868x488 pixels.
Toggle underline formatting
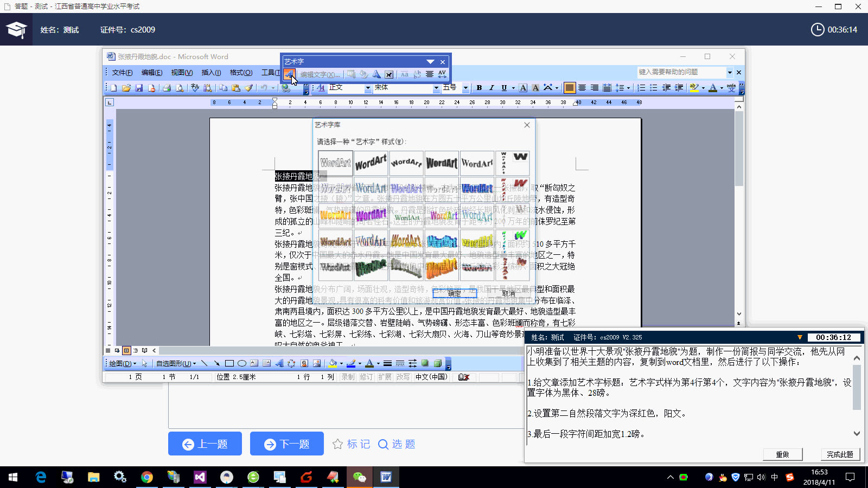pyautogui.click(x=503, y=87)
